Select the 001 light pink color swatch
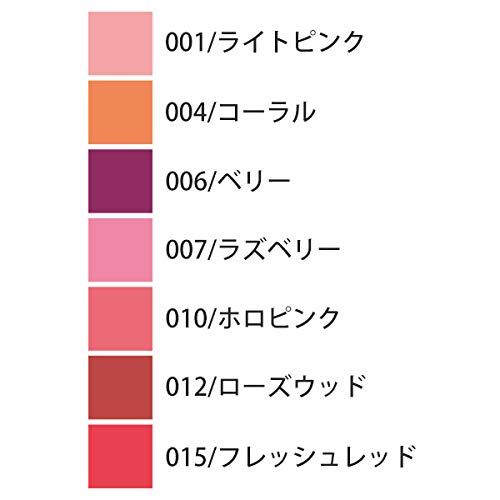Screen dimensions: 500x500 pyautogui.click(x=120, y=44)
